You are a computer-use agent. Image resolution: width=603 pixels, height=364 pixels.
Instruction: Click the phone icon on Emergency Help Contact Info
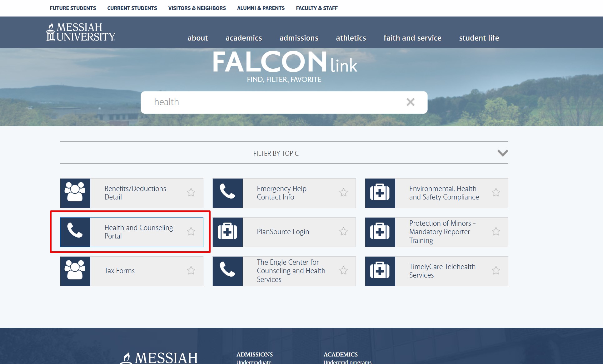tap(227, 193)
